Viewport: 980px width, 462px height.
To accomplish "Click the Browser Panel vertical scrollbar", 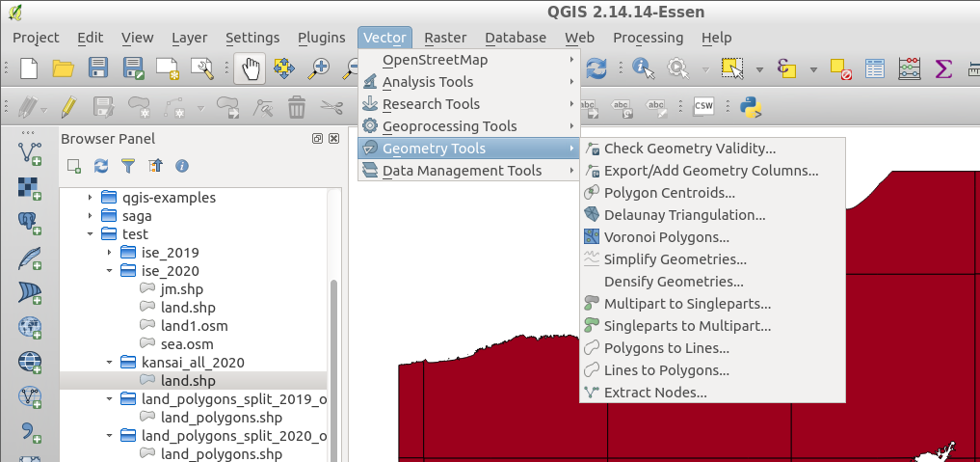I will (x=333, y=371).
